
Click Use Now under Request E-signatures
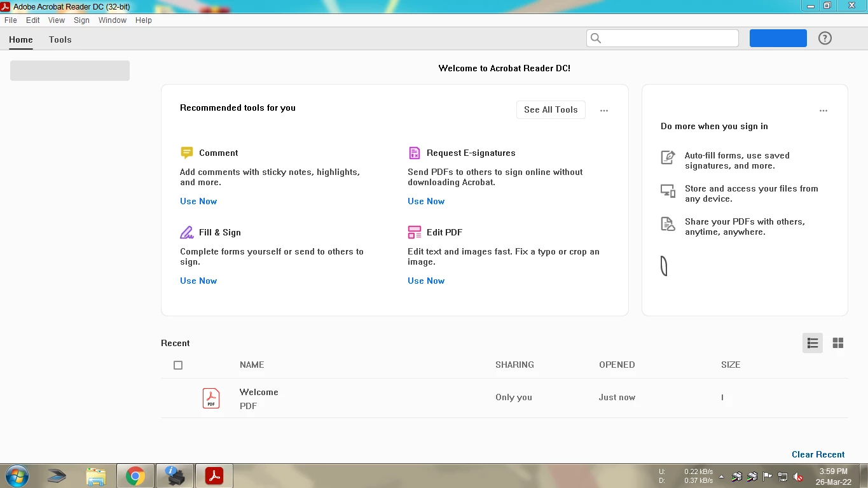pos(426,201)
